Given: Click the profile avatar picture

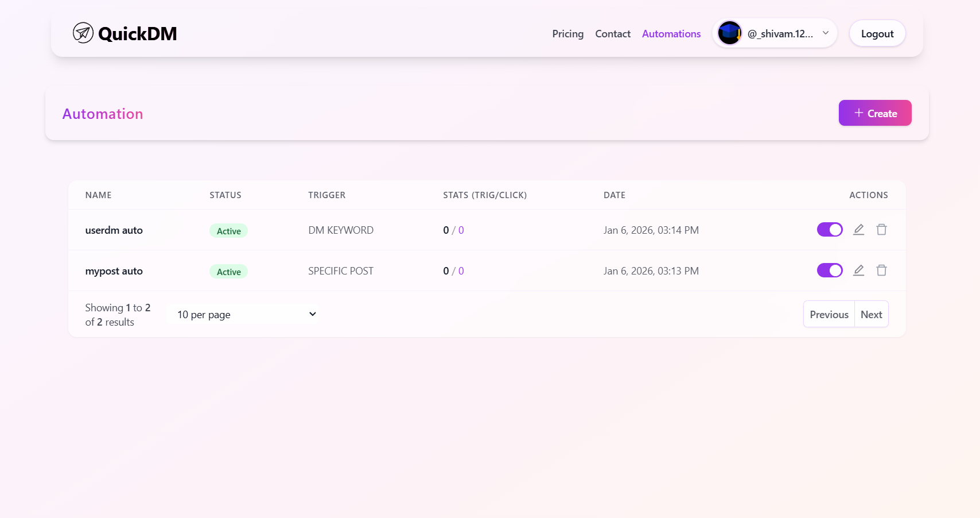Looking at the screenshot, I should 729,33.
